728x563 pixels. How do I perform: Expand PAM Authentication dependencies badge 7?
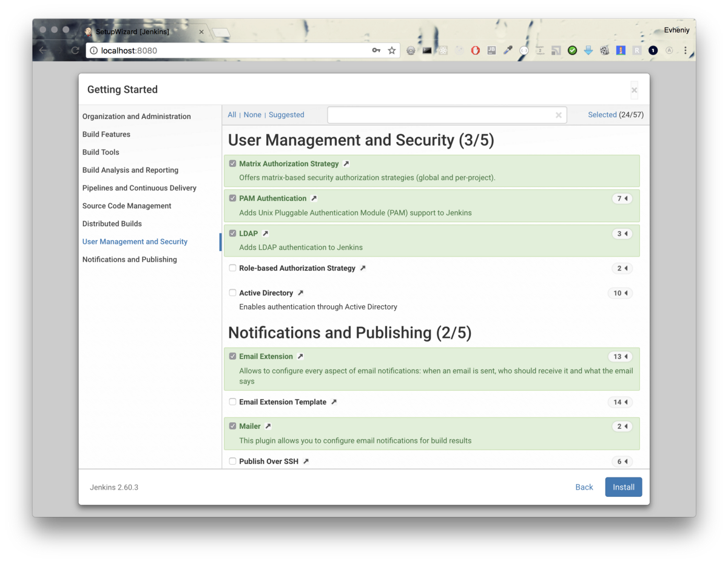pyautogui.click(x=622, y=199)
